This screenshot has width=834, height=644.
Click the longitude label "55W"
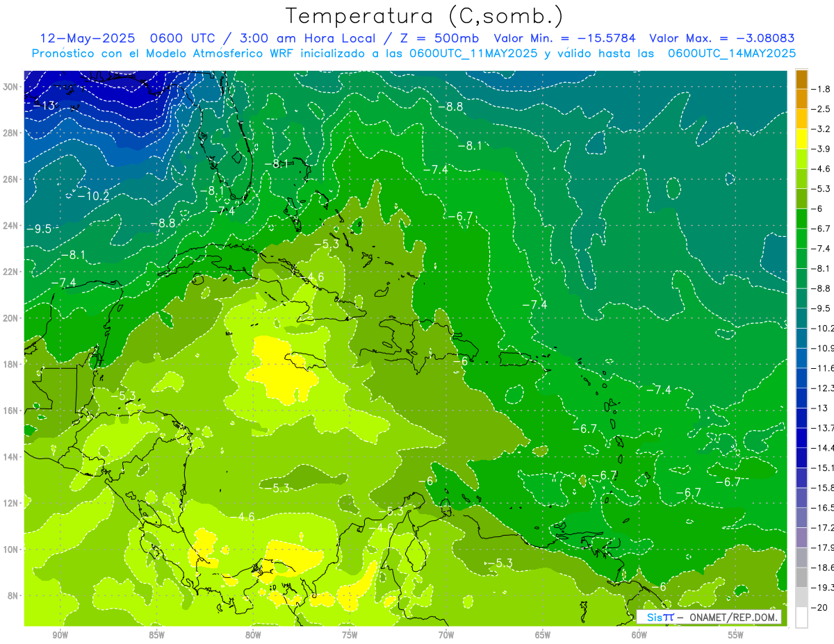pos(736,636)
